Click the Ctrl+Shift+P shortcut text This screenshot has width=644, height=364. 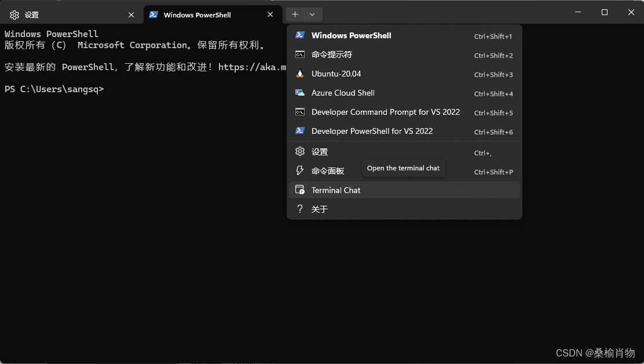tap(493, 172)
